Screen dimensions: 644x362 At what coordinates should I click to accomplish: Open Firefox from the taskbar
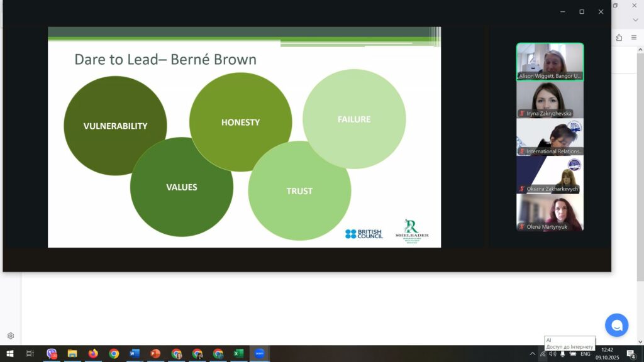[x=93, y=353]
